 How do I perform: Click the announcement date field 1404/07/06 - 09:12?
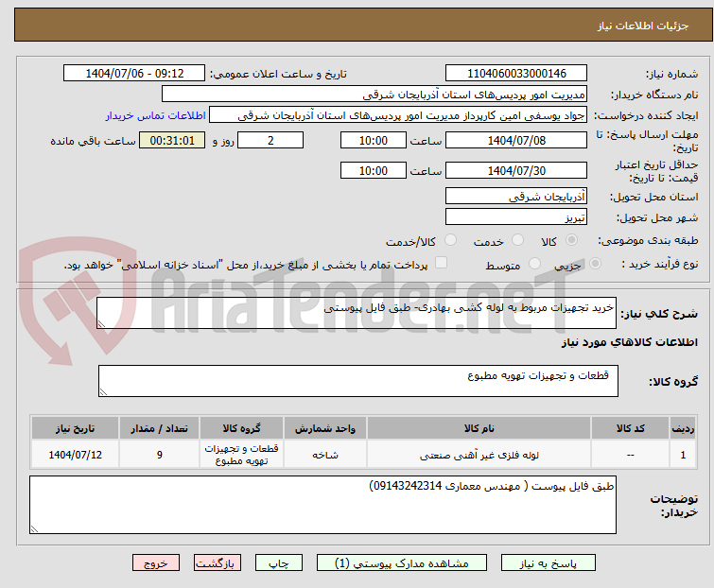(134, 74)
